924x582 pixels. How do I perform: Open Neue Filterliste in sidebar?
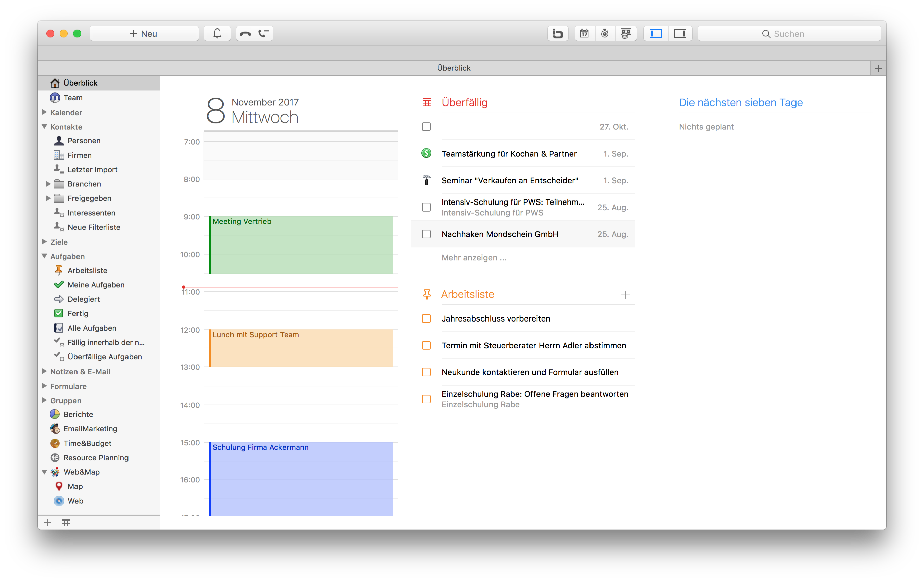(94, 227)
